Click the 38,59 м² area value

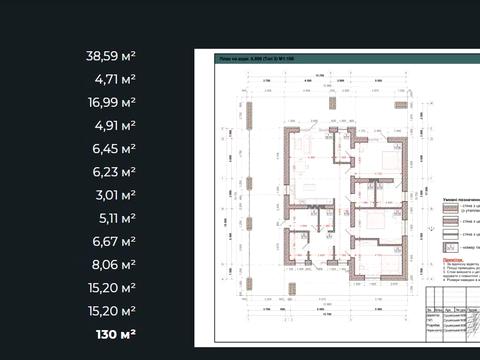[x=111, y=56]
